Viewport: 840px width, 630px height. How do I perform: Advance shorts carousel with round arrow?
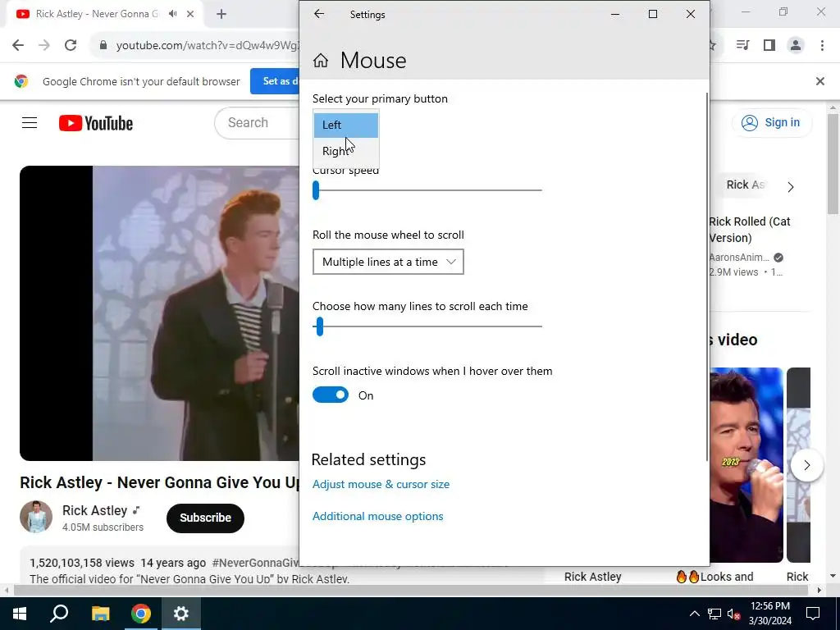tap(807, 466)
